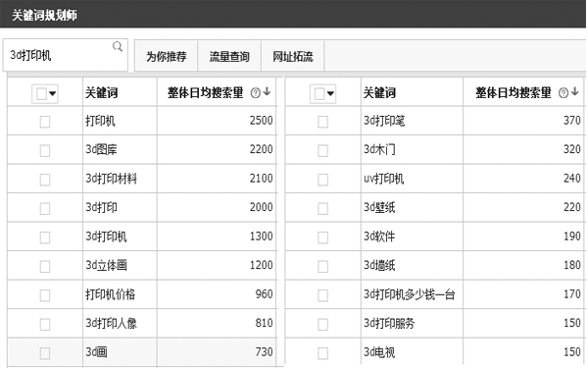The image size is (588, 368).
Task: Select checkbox for 3d木门
Action: [x=322, y=150]
